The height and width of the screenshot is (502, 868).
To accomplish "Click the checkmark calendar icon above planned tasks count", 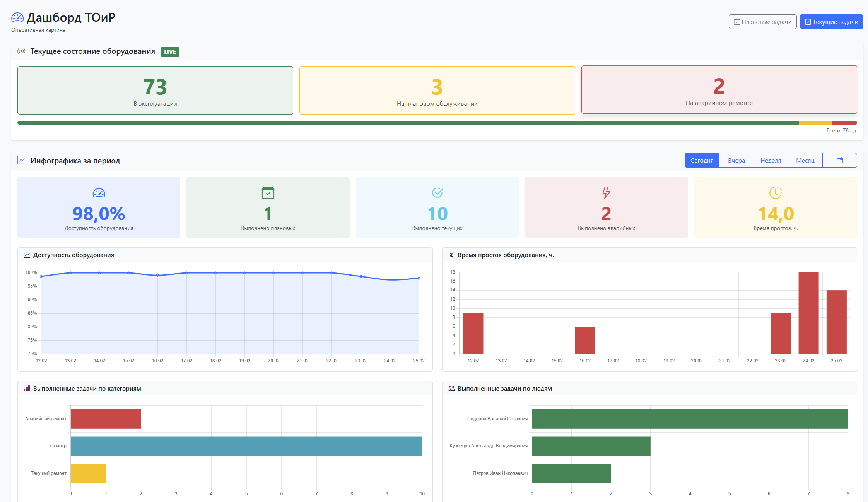I will [268, 193].
